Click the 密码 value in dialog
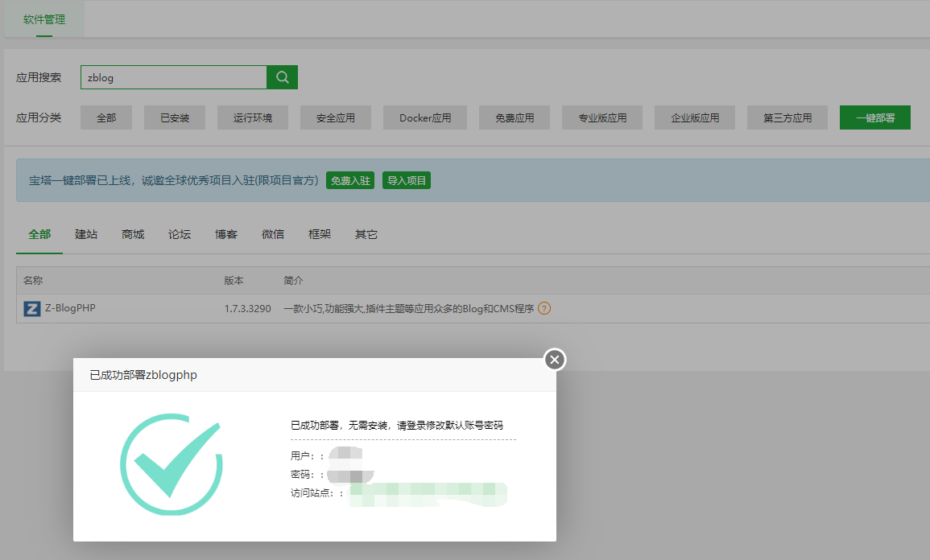The height and width of the screenshot is (560, 930). click(350, 475)
